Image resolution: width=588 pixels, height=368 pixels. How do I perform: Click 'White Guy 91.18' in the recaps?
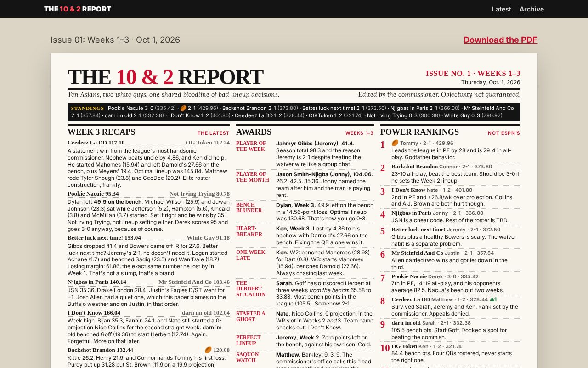click(x=208, y=238)
